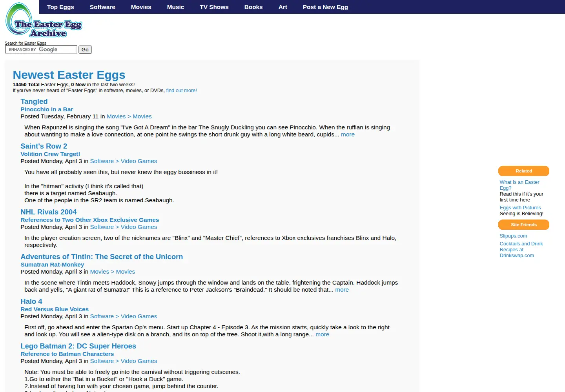Click the orange Site Friends header

(524, 225)
